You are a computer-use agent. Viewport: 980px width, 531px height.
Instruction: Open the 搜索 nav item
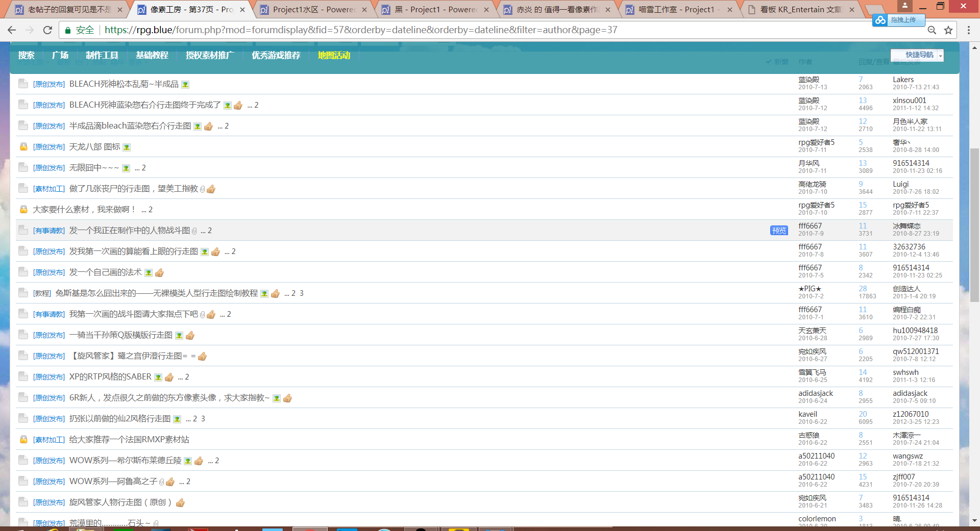[x=26, y=55]
